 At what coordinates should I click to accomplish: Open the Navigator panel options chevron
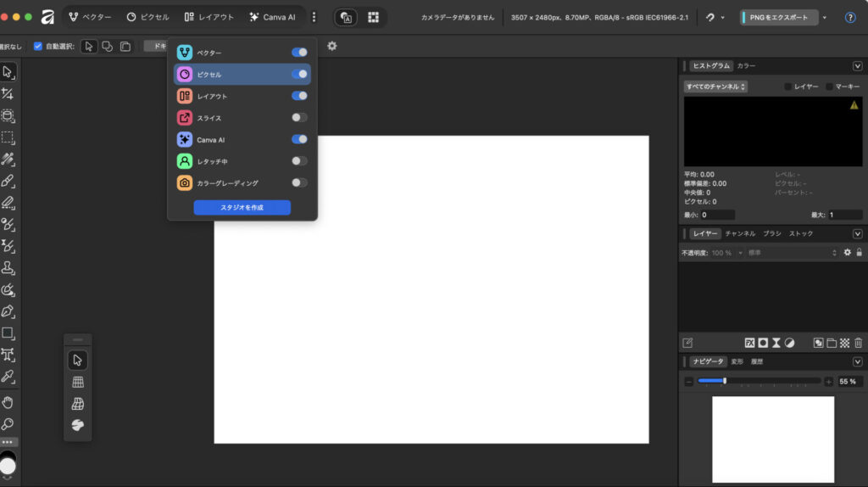(x=857, y=361)
